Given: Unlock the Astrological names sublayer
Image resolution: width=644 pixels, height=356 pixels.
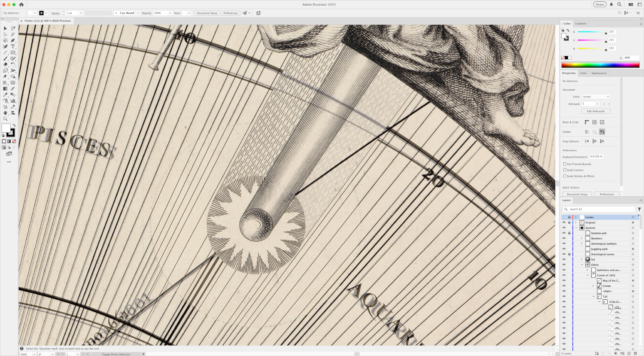Looking at the screenshot, I should [569, 254].
